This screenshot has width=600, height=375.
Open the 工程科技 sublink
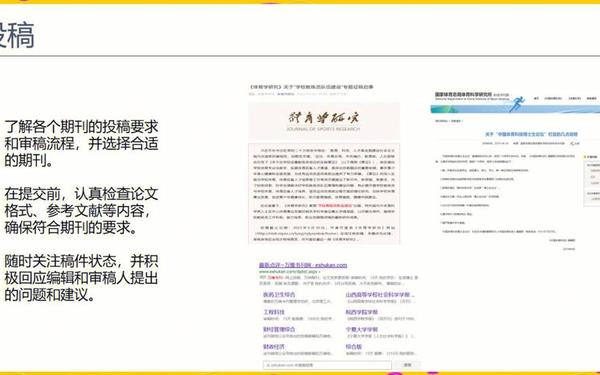point(274,312)
